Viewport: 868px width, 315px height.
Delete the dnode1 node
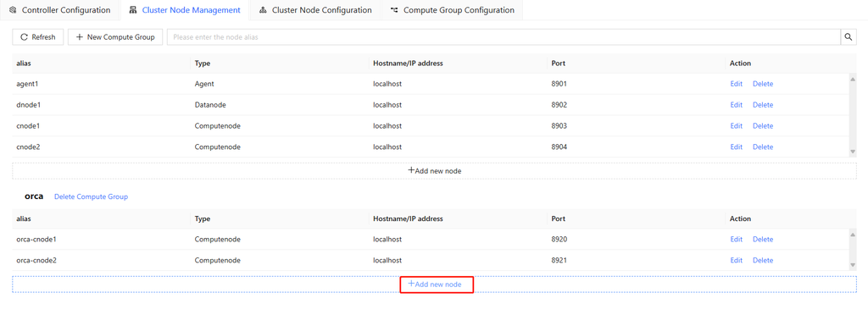click(x=762, y=105)
